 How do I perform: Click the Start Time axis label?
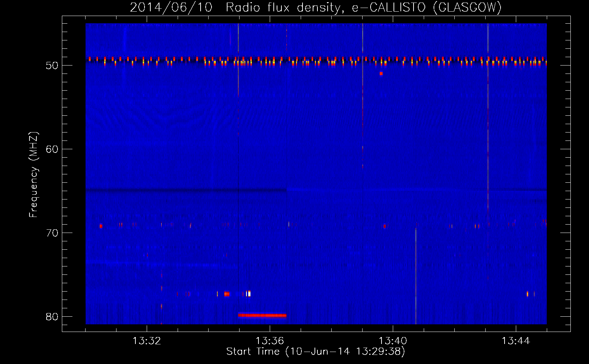point(316,352)
